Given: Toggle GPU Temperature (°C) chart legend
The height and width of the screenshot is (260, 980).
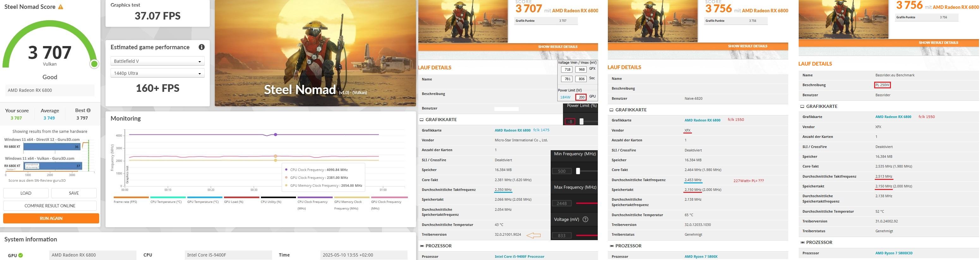Looking at the screenshot, I should pos(205,200).
